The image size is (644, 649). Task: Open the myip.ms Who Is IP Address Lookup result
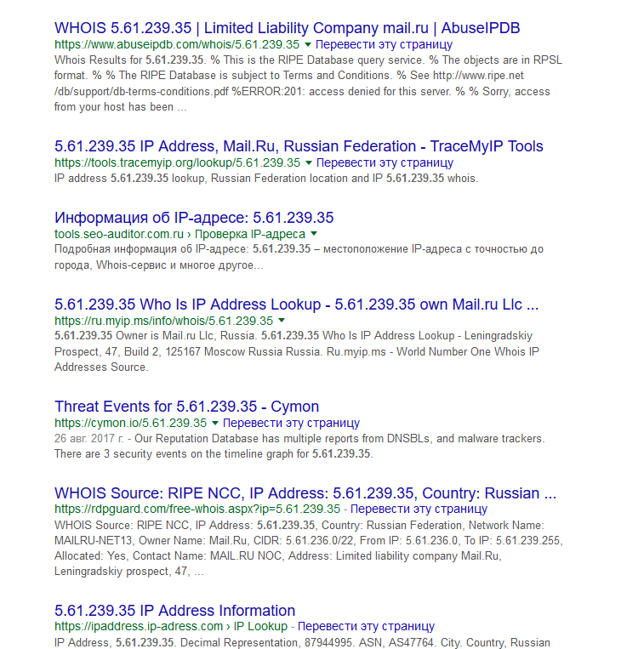point(296,305)
